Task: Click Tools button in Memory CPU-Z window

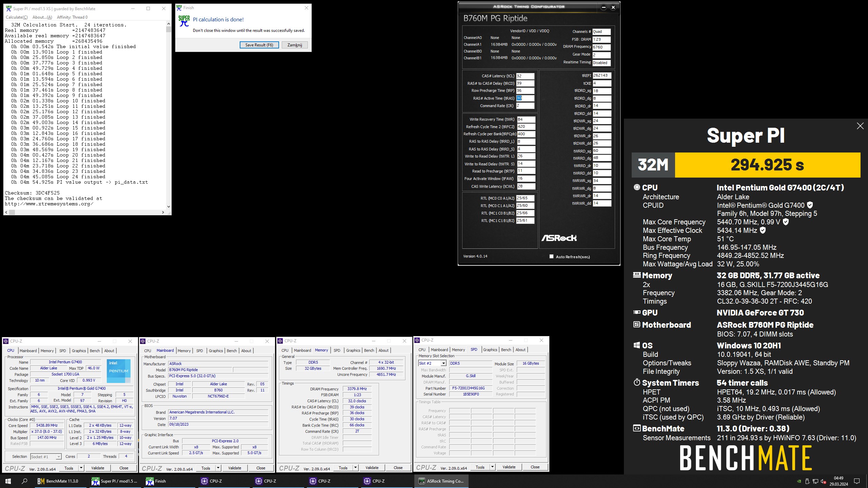Action: click(x=343, y=468)
